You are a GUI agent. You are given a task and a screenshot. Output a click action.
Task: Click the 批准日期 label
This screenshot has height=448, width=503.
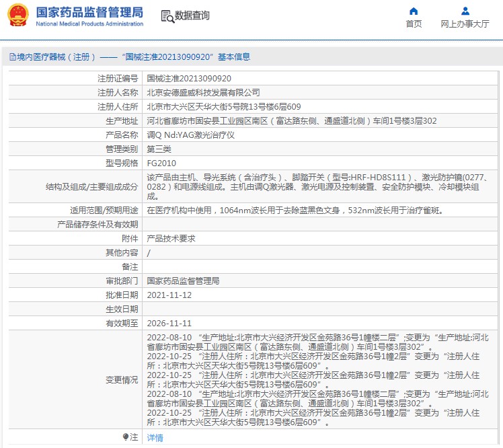point(122,295)
